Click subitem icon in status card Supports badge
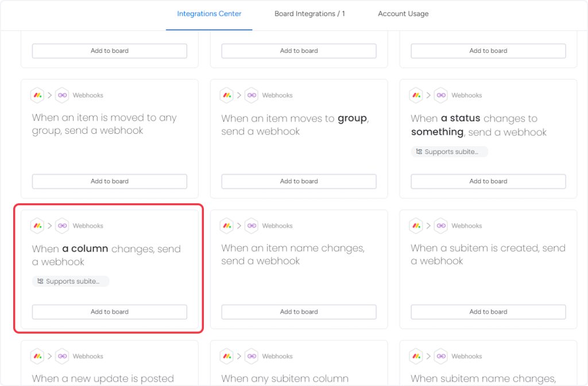Screen dimensions: 588x386 point(419,152)
